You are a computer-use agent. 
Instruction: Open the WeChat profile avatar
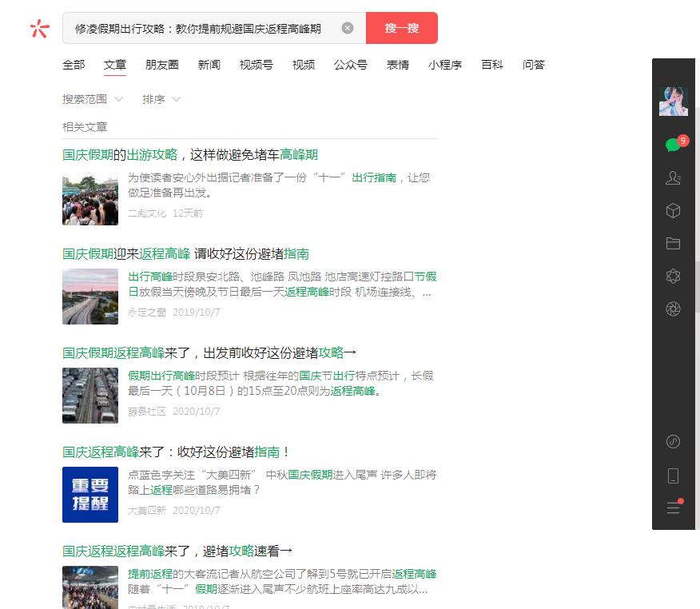673,101
